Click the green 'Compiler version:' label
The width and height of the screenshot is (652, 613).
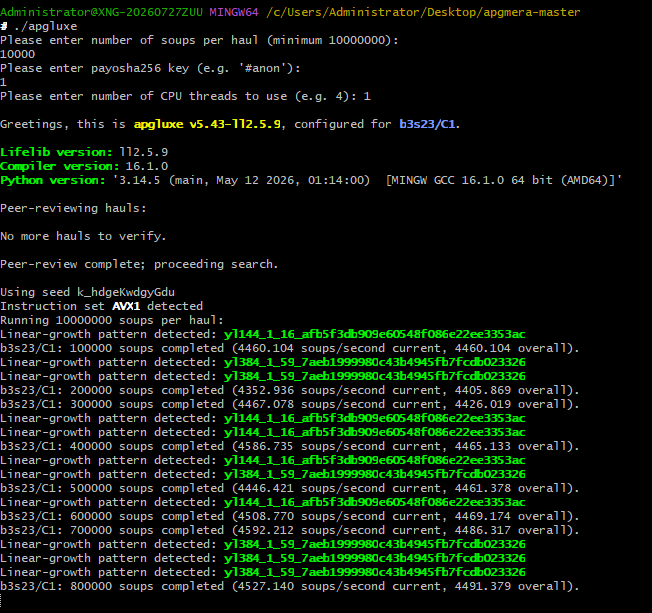point(59,166)
